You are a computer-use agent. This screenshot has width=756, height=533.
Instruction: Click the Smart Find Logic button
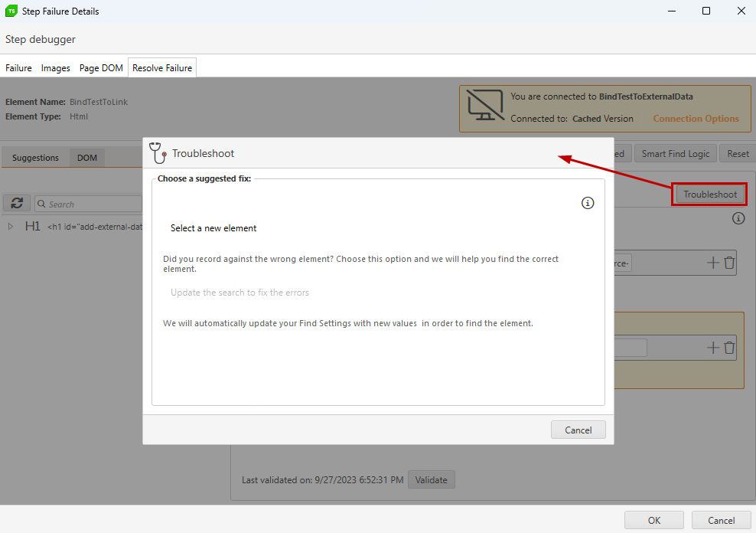coord(676,153)
